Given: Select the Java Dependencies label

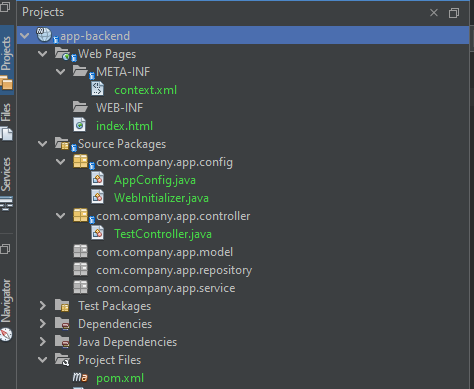Looking at the screenshot, I should click(127, 342).
